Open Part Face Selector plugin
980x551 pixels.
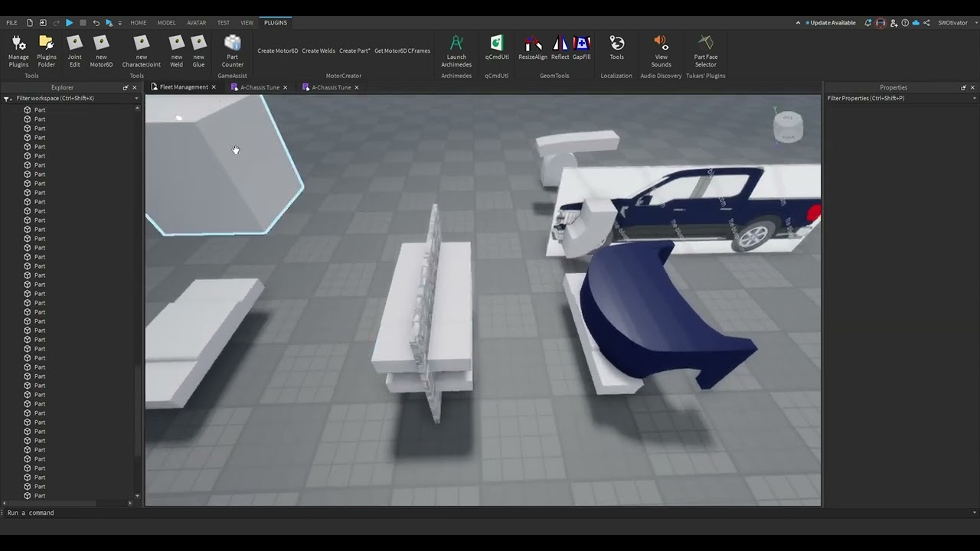[x=706, y=51]
